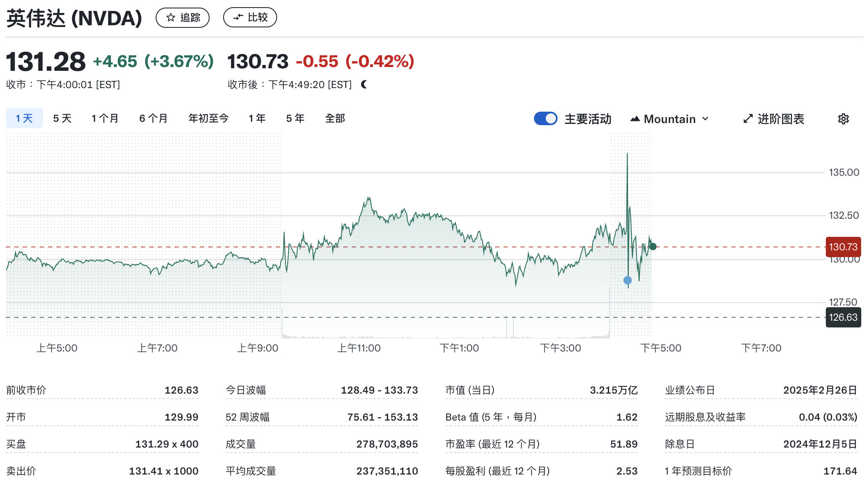Click the crescent moon after-hours icon
The width and height of the screenshot is (868, 488).
[x=364, y=84]
